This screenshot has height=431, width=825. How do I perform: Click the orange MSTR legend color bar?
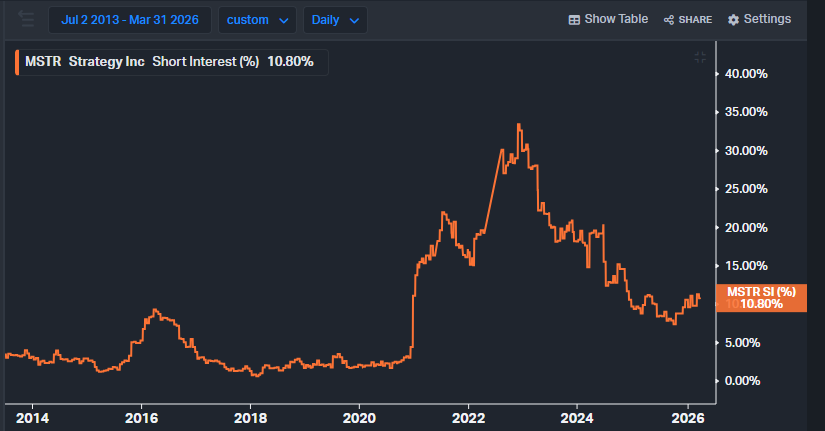pyautogui.click(x=16, y=62)
